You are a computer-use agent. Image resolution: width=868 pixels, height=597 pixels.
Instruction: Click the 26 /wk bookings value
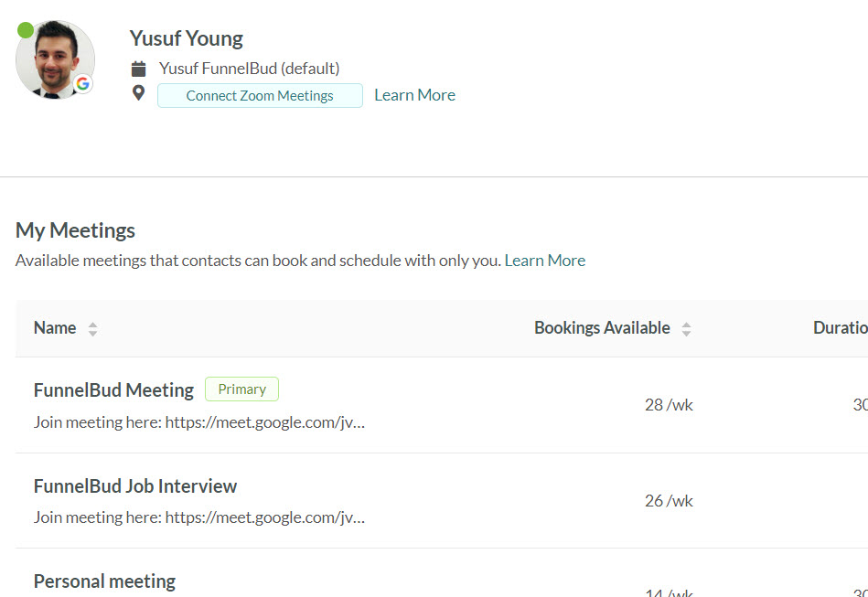pos(669,501)
